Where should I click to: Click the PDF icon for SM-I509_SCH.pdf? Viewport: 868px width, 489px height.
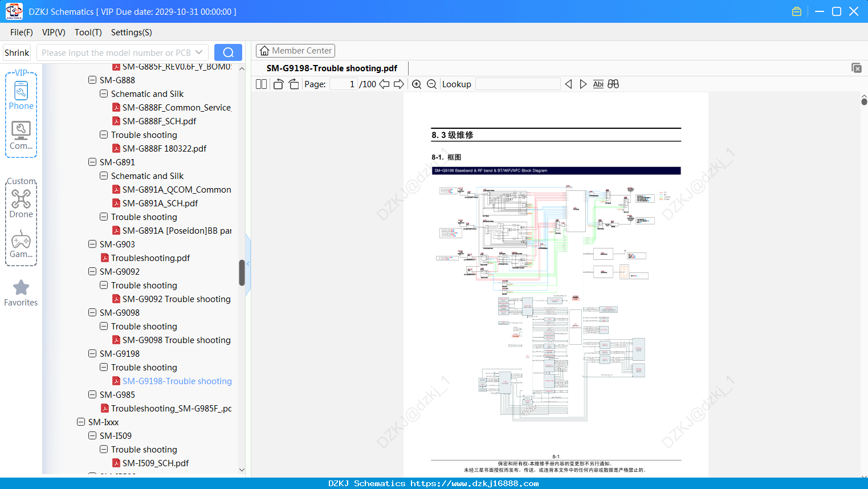[116, 463]
